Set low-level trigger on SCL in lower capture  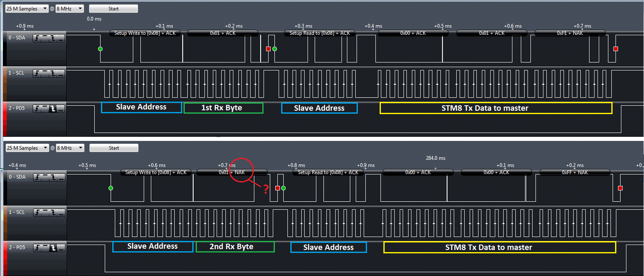(x=61, y=213)
